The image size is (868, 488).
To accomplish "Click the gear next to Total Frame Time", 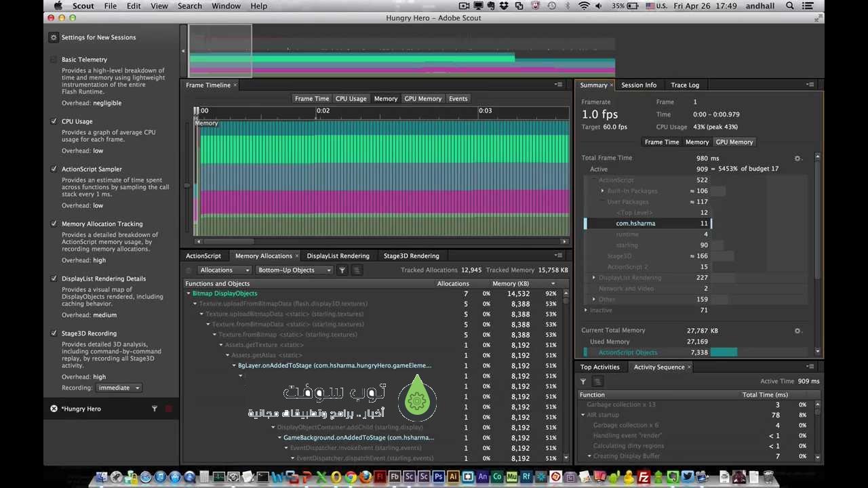I will click(798, 159).
